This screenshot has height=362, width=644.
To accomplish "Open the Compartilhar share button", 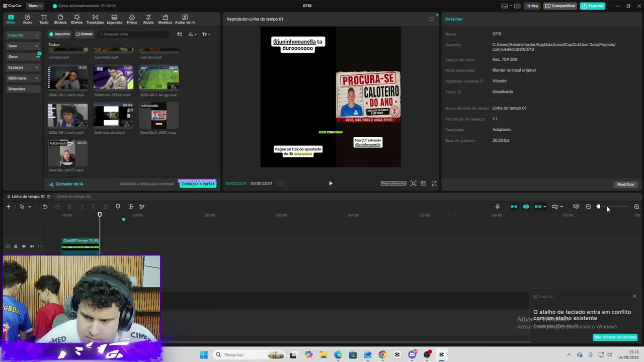I will click(x=560, y=6).
